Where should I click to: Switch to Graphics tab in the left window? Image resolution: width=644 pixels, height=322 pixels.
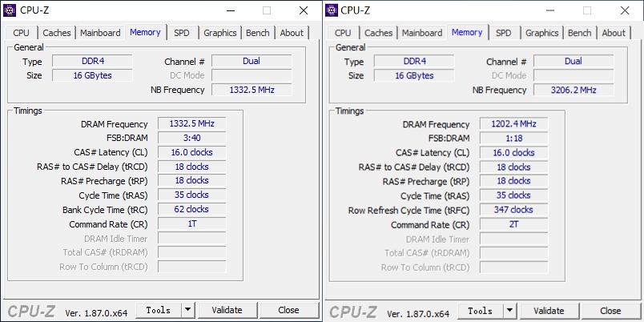pos(220,33)
